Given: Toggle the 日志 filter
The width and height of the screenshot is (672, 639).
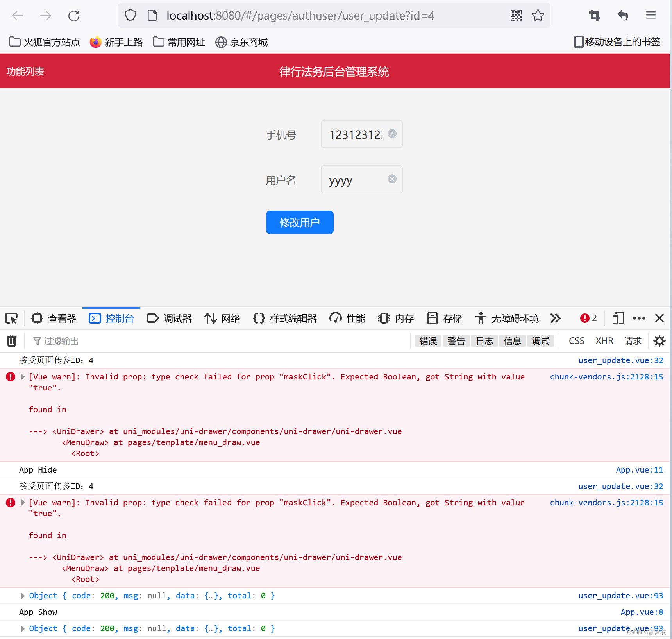Looking at the screenshot, I should pos(484,341).
